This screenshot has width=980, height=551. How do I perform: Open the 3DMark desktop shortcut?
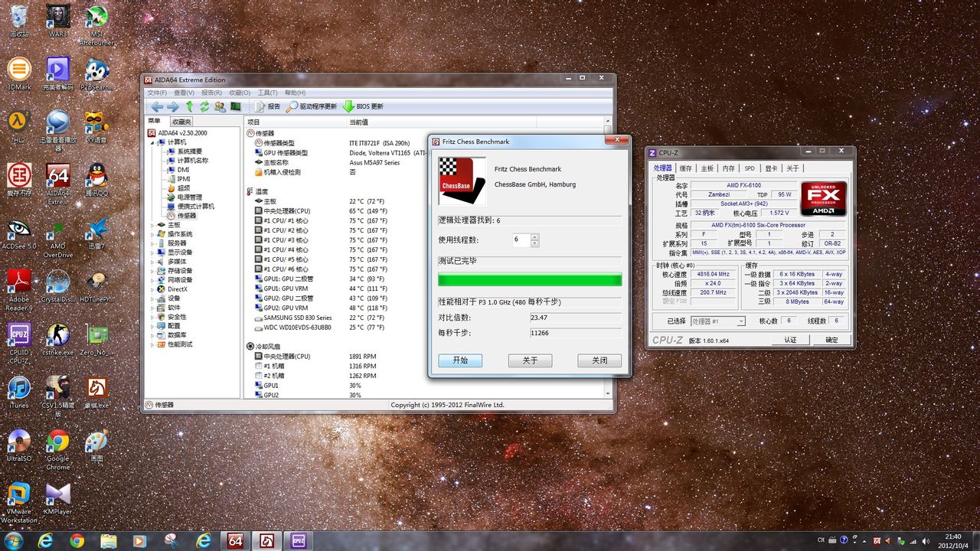pos(19,74)
